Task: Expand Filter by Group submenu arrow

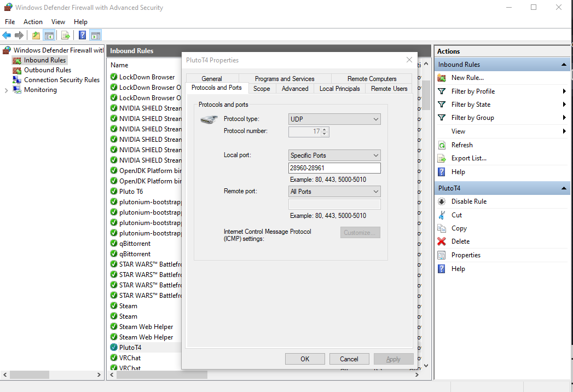Action: coord(564,118)
